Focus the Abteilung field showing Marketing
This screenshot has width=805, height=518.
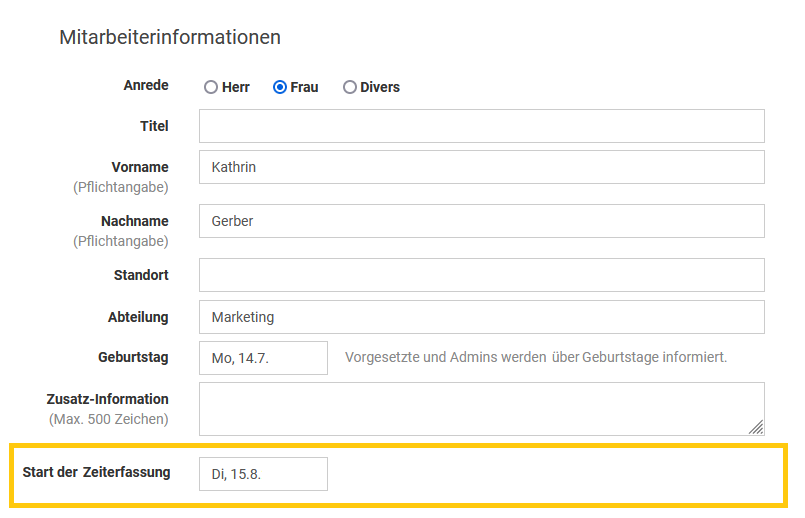(x=481, y=317)
